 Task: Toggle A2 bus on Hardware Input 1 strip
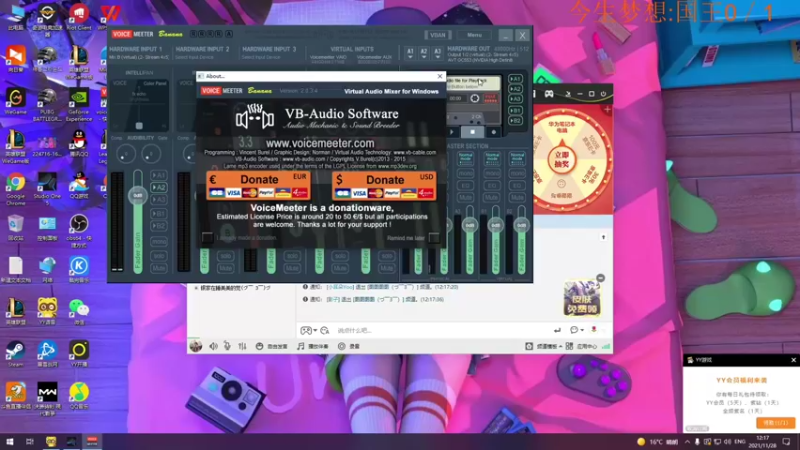(x=159, y=187)
